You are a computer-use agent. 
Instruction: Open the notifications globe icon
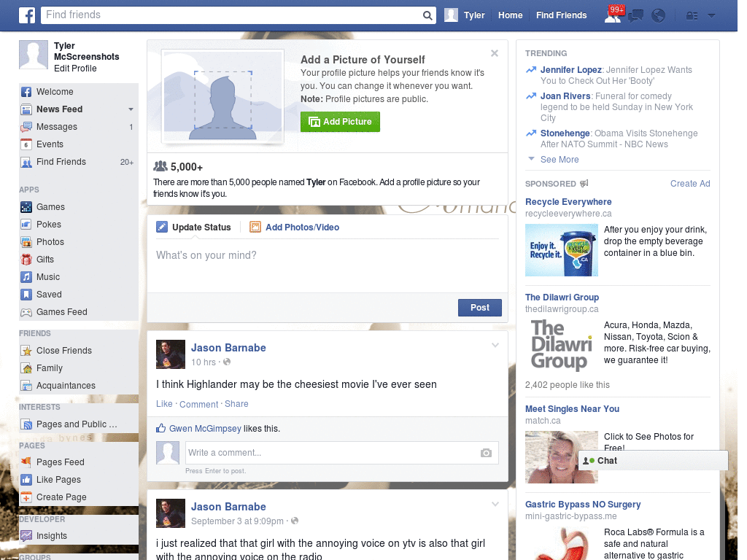(x=658, y=16)
